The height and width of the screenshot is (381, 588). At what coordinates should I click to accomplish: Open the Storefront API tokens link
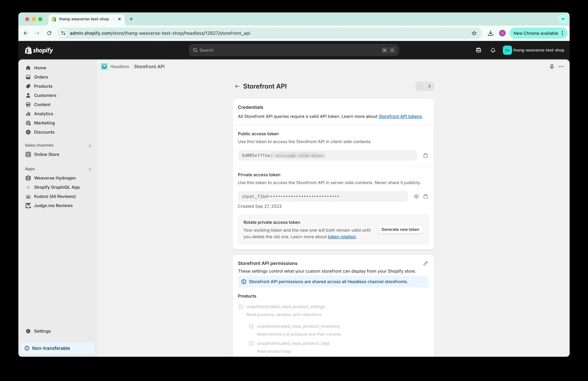400,117
